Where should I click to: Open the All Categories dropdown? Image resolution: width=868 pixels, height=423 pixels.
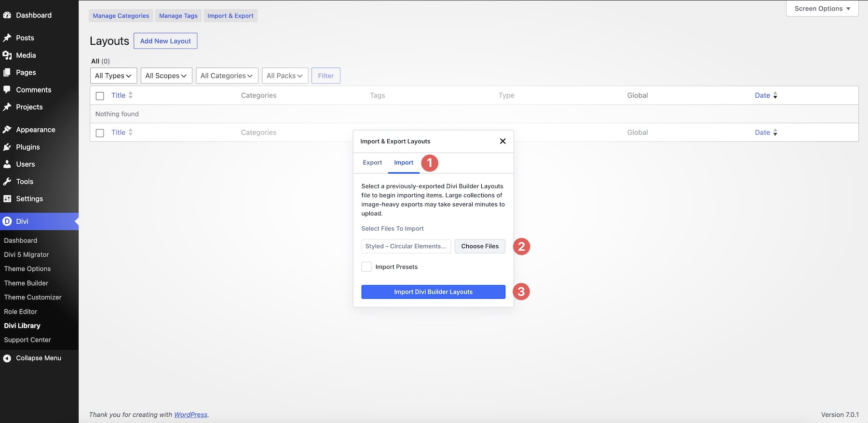[227, 76]
